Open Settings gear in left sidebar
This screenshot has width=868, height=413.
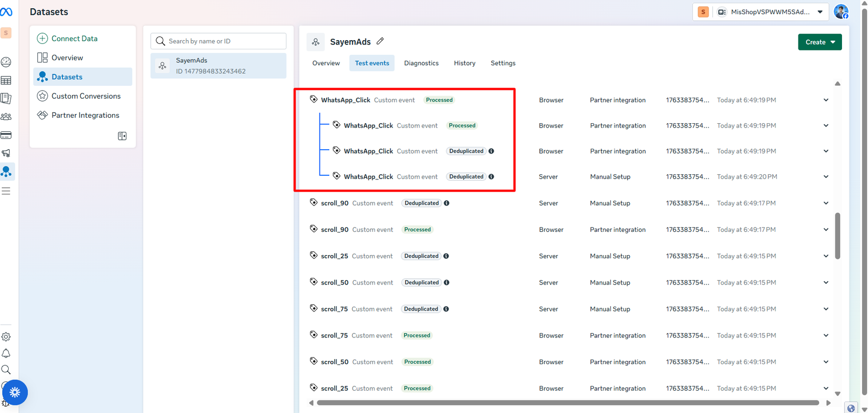tap(7, 337)
